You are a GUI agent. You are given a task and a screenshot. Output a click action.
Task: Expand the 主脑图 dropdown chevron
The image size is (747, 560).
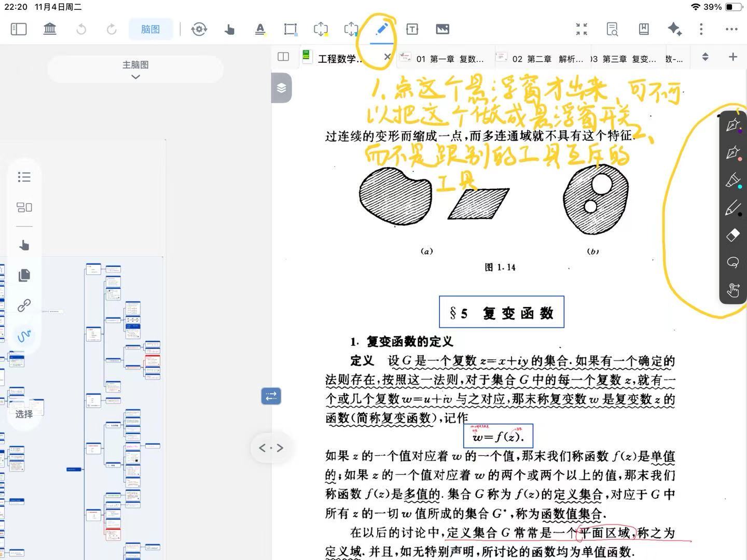coord(135,77)
